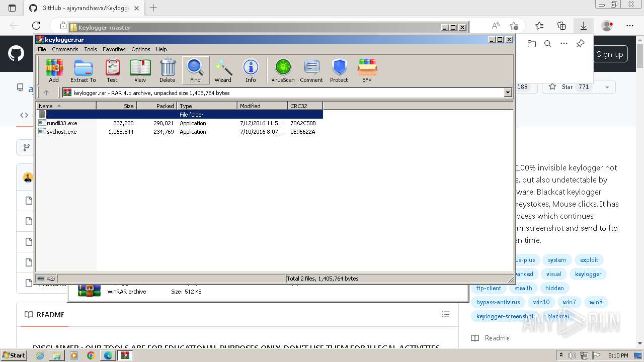Viewport: 644px width, 362px height.
Task: Click the 'keylogger' topic tag
Action: (x=588, y=274)
